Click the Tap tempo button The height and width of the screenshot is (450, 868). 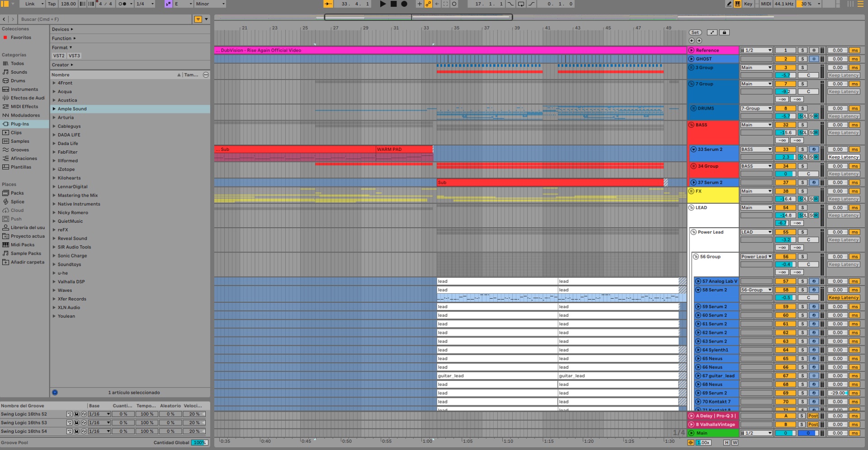point(52,4)
